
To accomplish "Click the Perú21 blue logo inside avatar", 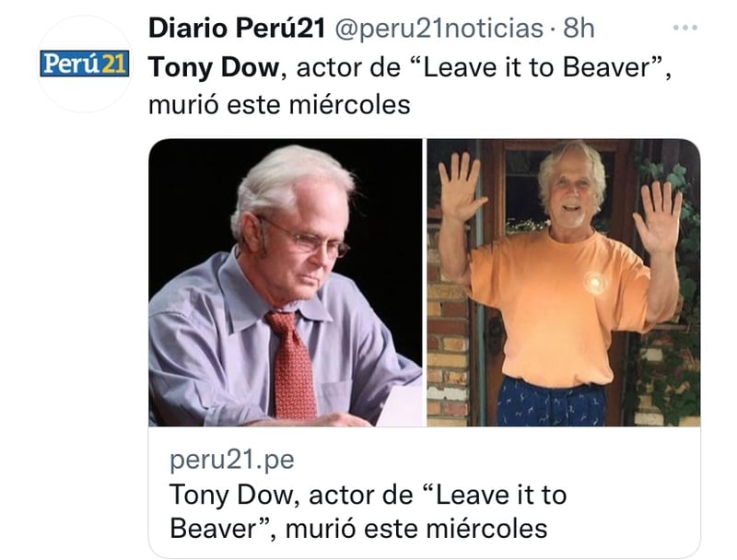I will [x=85, y=64].
